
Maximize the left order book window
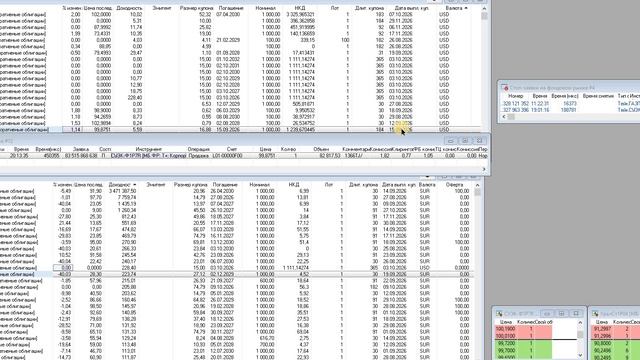pyautogui.click(x=562, y=313)
